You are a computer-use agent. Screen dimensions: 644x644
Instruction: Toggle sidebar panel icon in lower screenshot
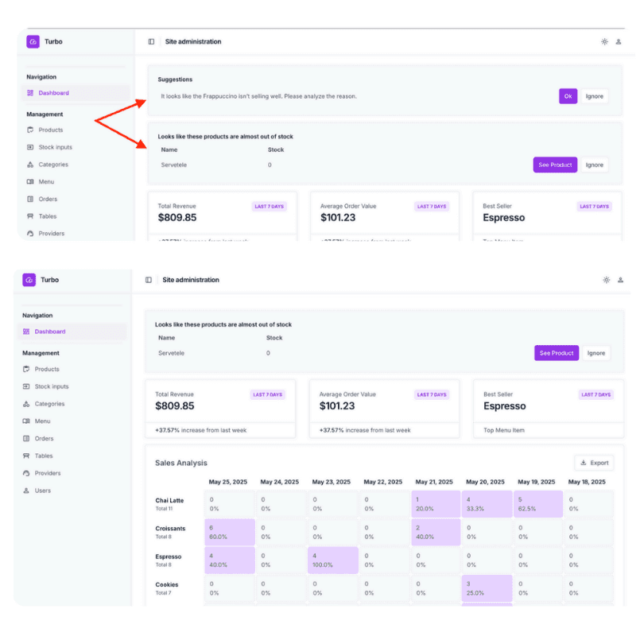[x=149, y=280]
